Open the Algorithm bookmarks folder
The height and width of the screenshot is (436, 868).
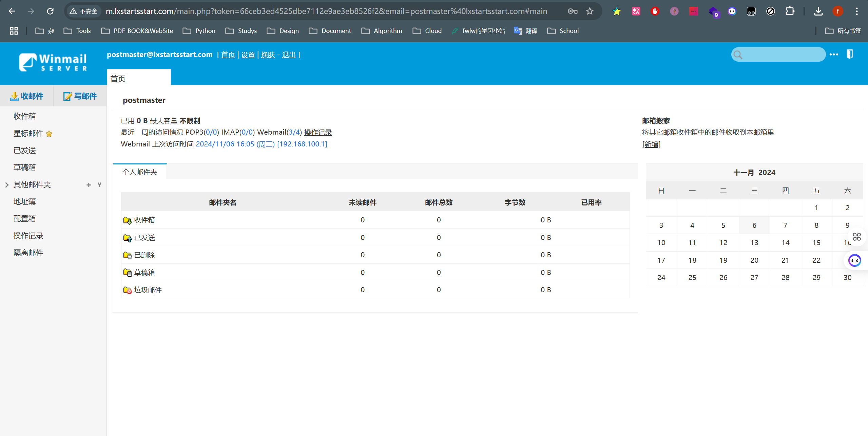tap(382, 31)
